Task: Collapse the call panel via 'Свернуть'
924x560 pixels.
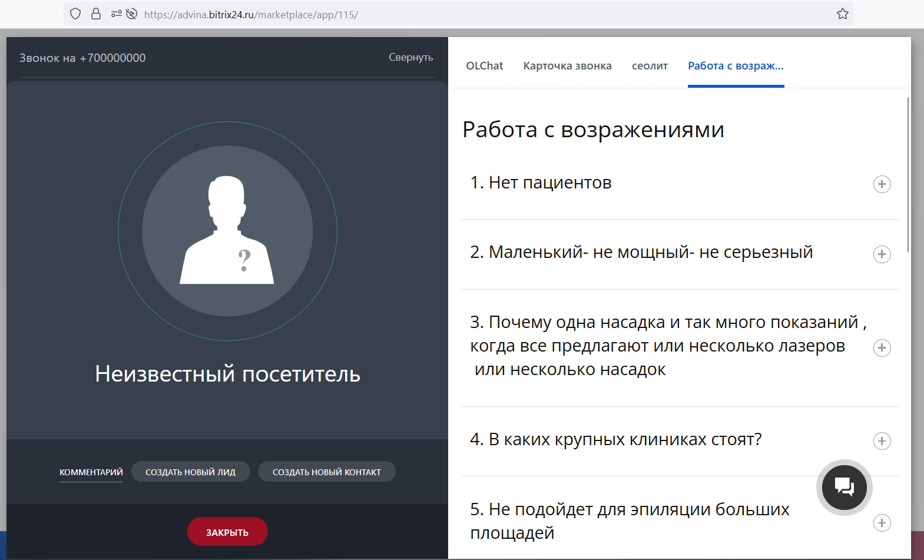Action: [x=410, y=57]
